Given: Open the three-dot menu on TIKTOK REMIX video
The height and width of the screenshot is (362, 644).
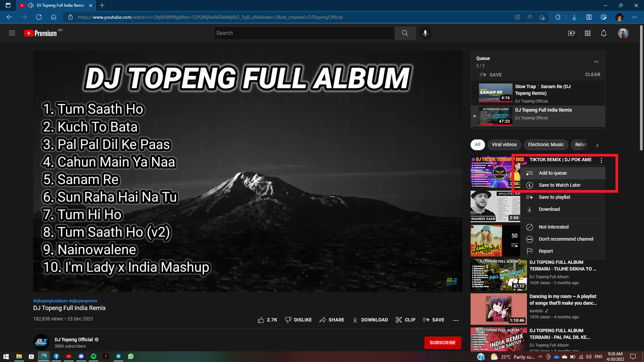Looking at the screenshot, I should pos(601,161).
